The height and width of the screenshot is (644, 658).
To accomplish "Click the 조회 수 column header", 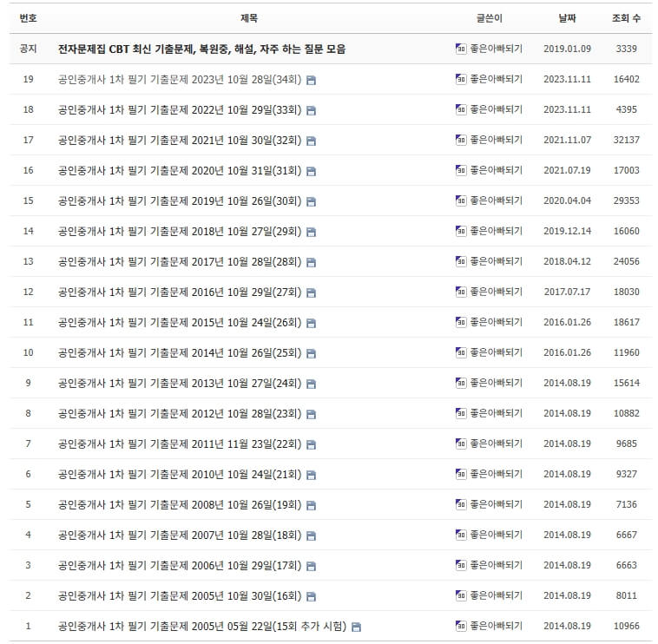I will [x=626, y=18].
